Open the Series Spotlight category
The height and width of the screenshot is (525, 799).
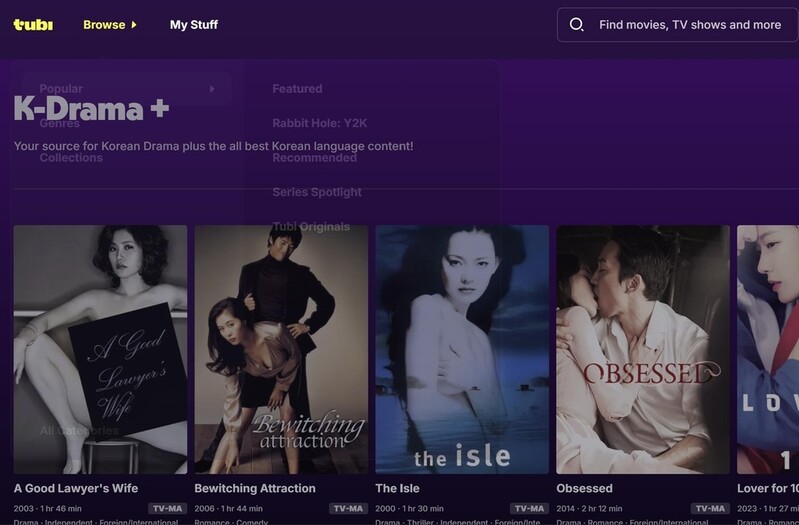tap(317, 192)
